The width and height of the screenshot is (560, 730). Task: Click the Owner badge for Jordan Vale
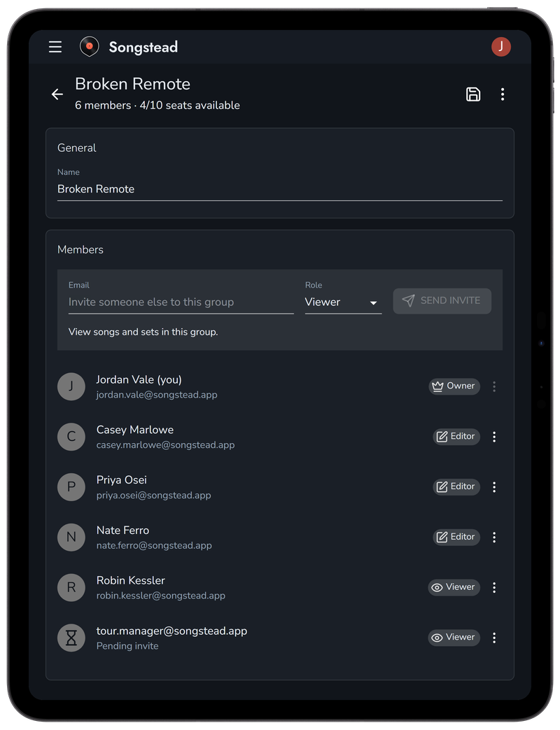(x=454, y=386)
